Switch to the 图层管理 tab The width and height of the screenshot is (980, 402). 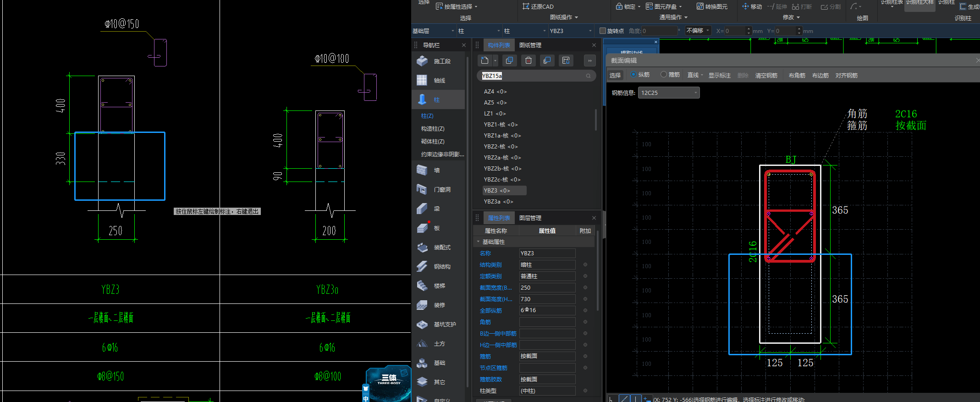coord(530,218)
